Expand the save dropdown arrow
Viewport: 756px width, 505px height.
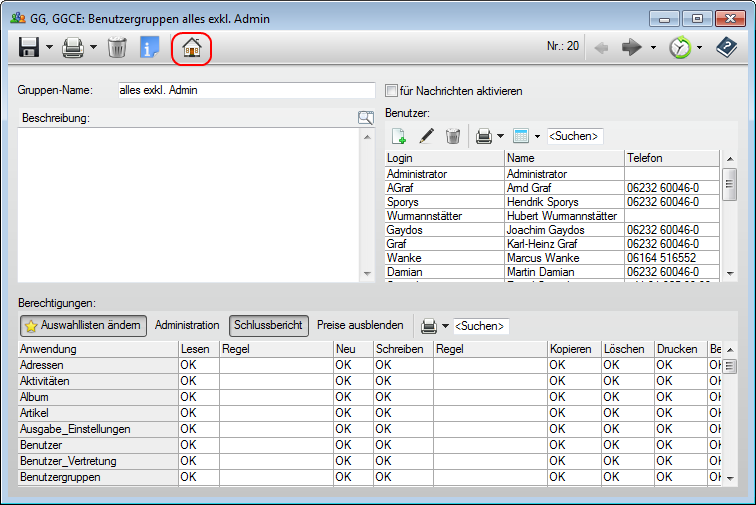[49, 47]
